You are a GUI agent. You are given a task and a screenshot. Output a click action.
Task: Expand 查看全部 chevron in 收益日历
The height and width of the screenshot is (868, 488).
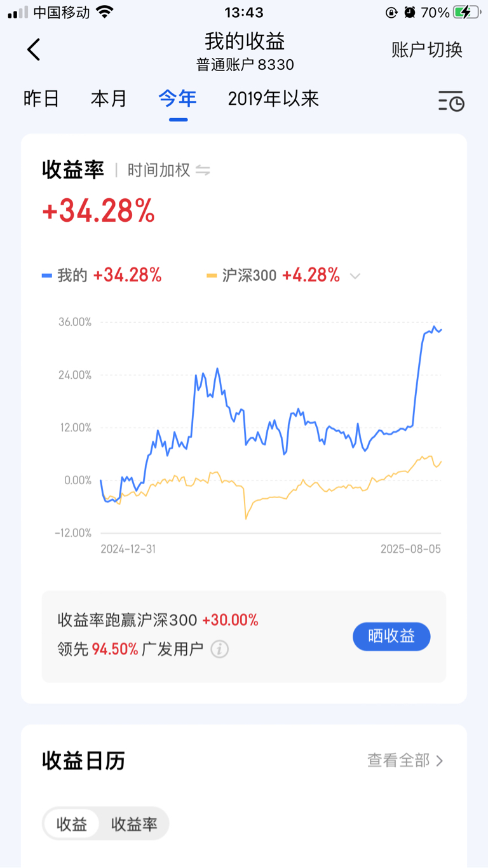point(440,761)
